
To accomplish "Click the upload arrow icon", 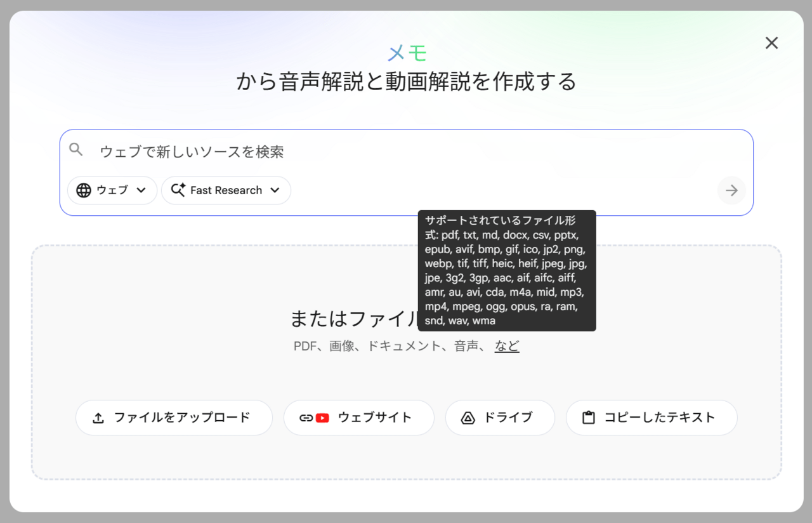I will pyautogui.click(x=98, y=418).
